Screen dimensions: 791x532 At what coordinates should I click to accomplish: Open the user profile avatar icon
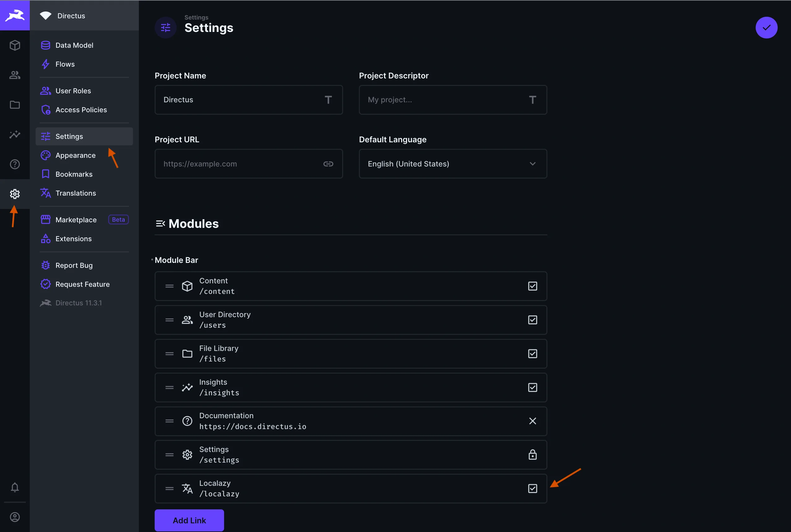[x=15, y=517]
